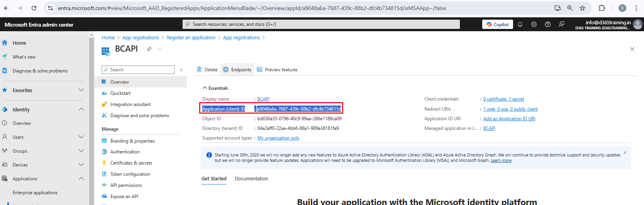Open the Copilot button

click(497, 24)
